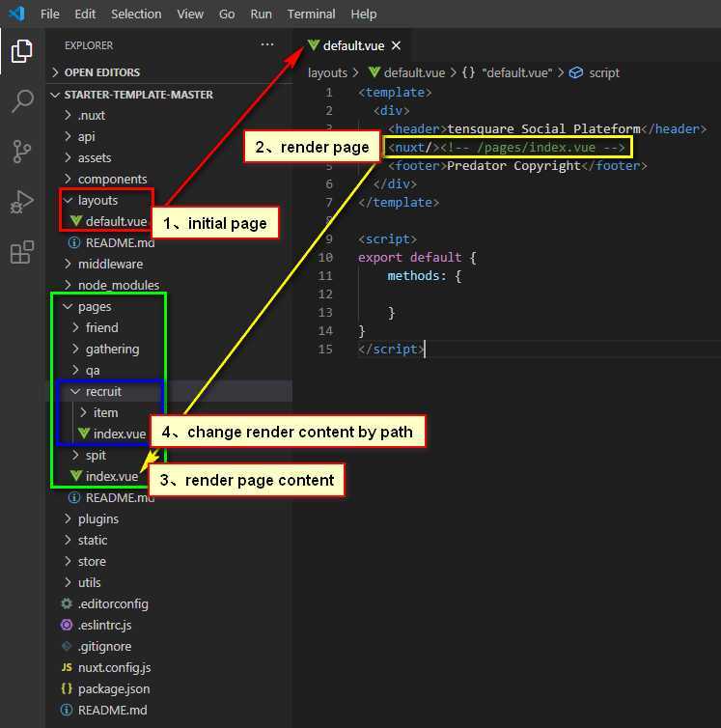Collapse the pages folder
Screen dimensions: 721x728
(170, 306)
